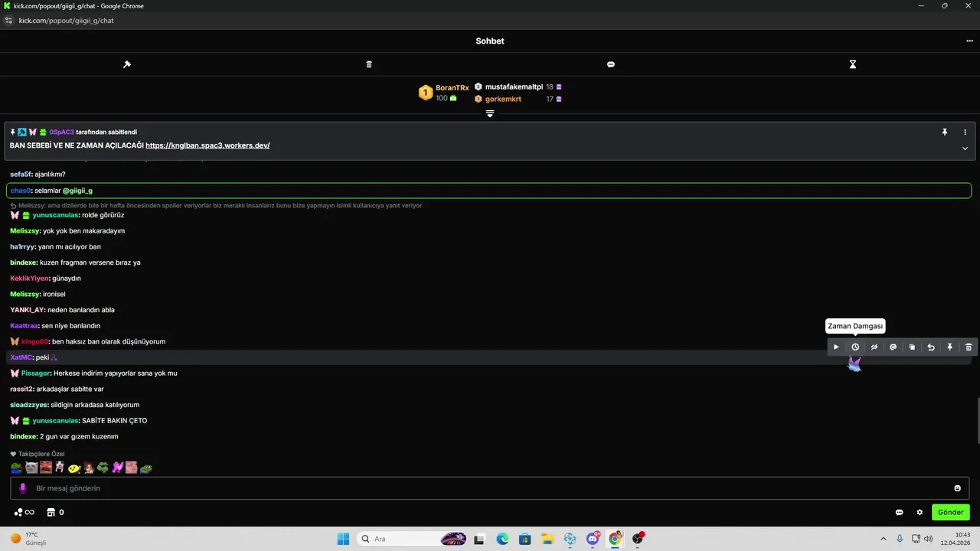Open the emoji picker in message box

click(x=957, y=488)
